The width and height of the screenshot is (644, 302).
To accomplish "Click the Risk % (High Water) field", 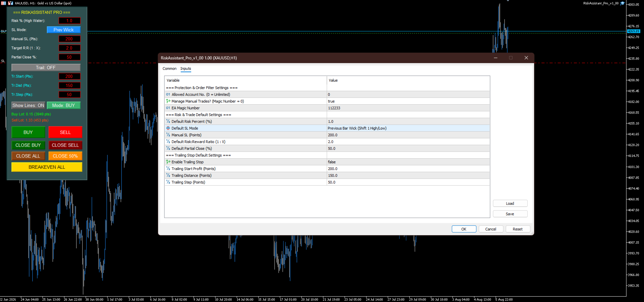I will [x=69, y=21].
